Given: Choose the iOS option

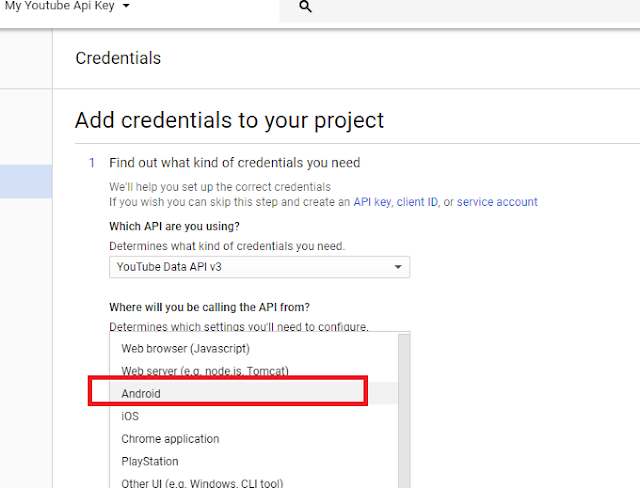Looking at the screenshot, I should click(130, 416).
